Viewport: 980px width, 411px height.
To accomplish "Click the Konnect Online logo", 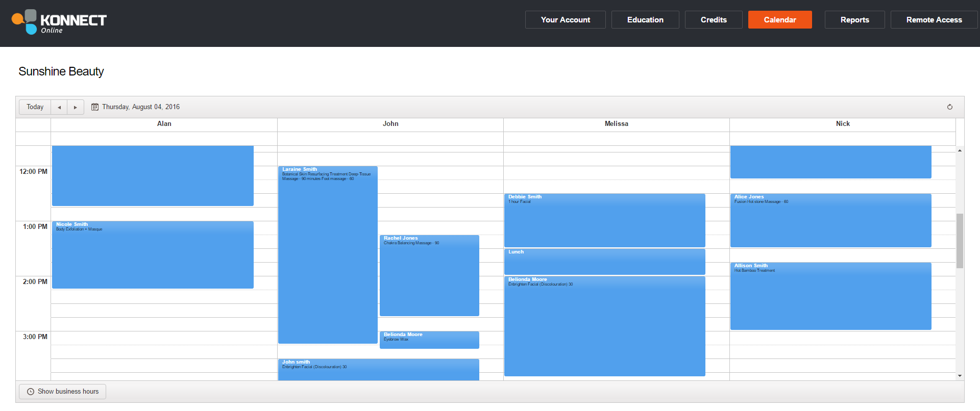I will coord(59,22).
